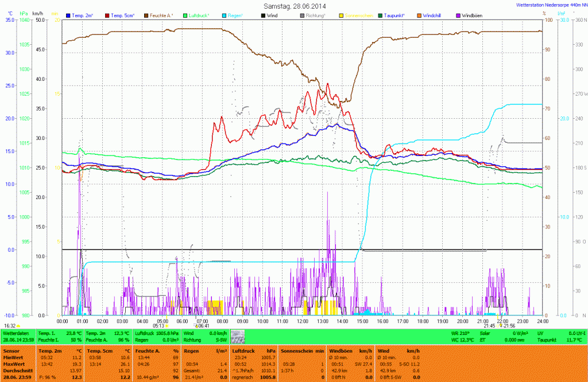Click the weather condition image in green bar
This screenshot has width=588, height=382.
(x=237, y=336)
